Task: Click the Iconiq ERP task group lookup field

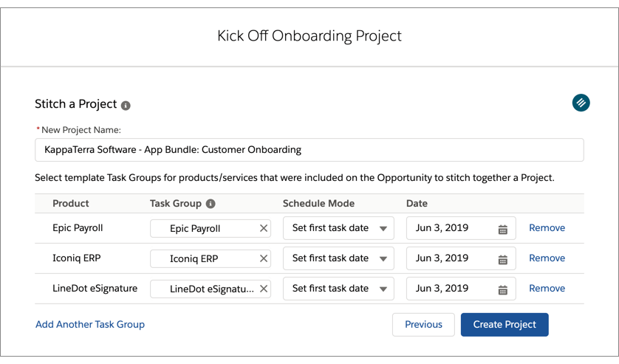Action: pyautogui.click(x=211, y=258)
